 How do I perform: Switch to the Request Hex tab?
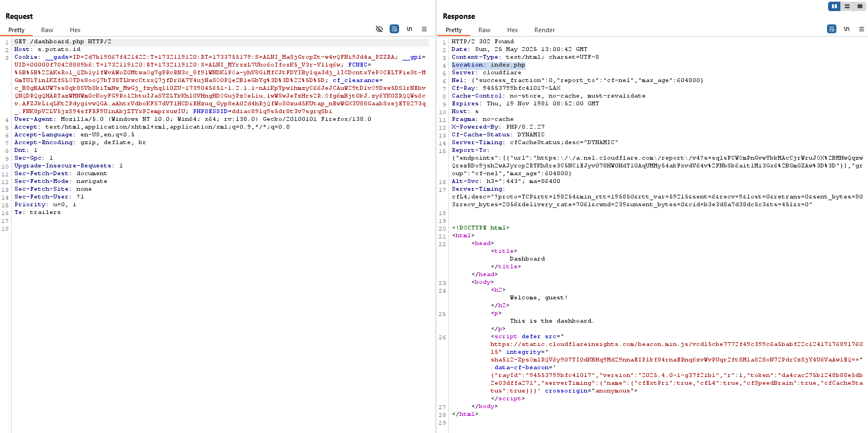click(75, 30)
